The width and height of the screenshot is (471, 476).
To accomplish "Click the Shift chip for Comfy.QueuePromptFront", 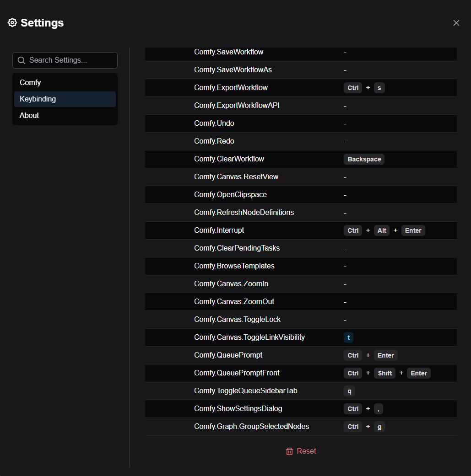I will 384,373.
